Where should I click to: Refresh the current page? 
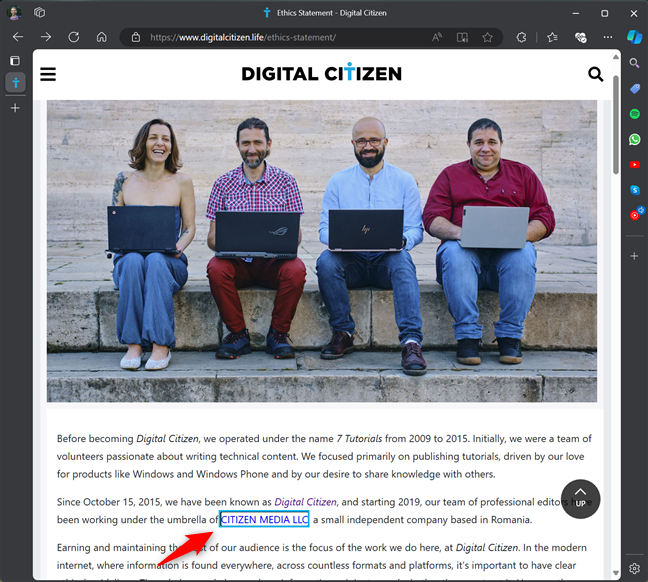pyautogui.click(x=74, y=37)
